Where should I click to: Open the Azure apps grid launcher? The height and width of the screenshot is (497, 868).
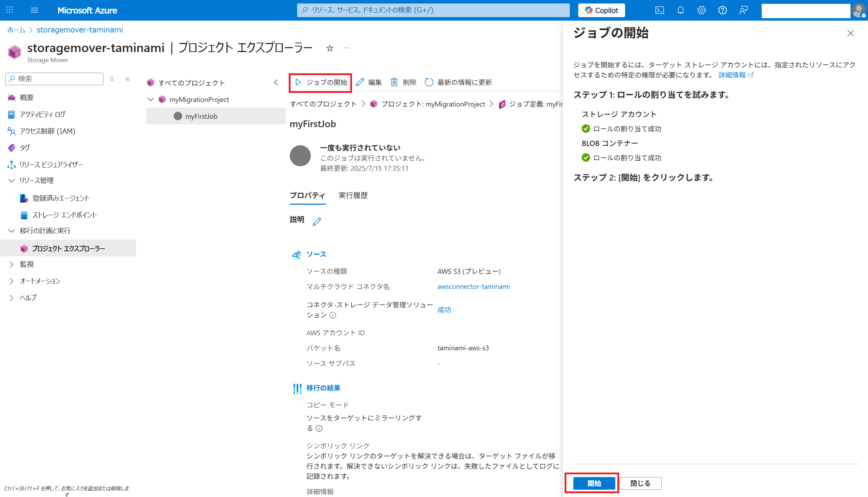[10, 10]
